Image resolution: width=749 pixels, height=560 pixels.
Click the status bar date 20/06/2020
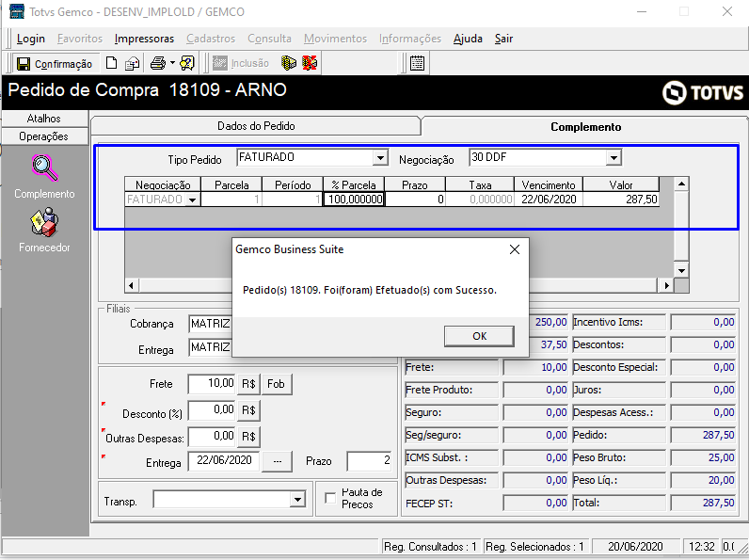(635, 547)
